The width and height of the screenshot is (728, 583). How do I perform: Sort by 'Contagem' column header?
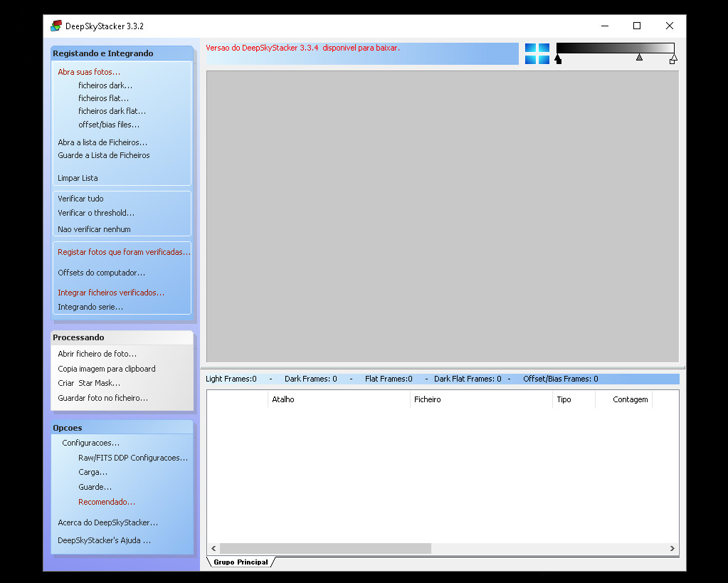(624, 399)
